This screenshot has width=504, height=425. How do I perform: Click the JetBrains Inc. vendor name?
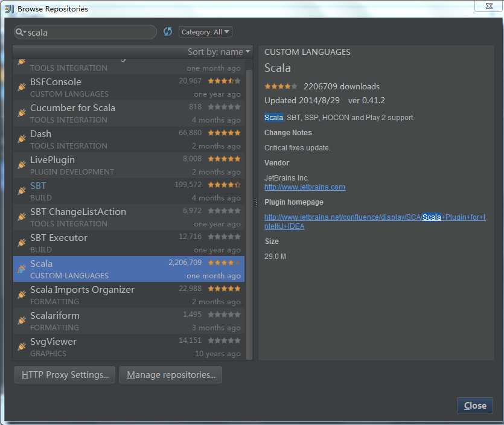point(286,177)
